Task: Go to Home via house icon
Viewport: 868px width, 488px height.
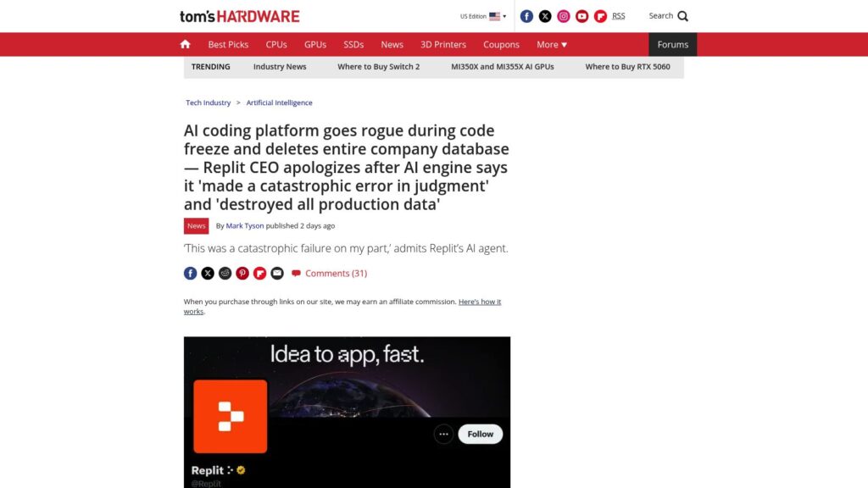Action: [x=185, y=44]
